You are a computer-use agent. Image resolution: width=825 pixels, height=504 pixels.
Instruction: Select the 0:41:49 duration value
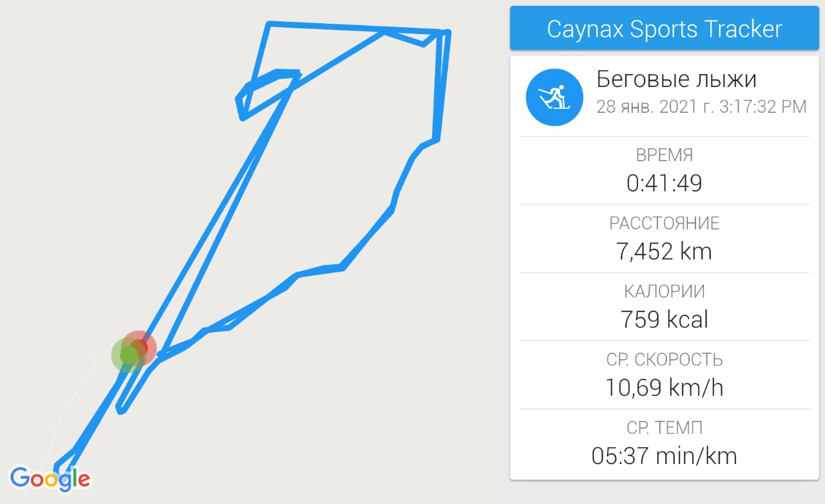click(x=664, y=184)
